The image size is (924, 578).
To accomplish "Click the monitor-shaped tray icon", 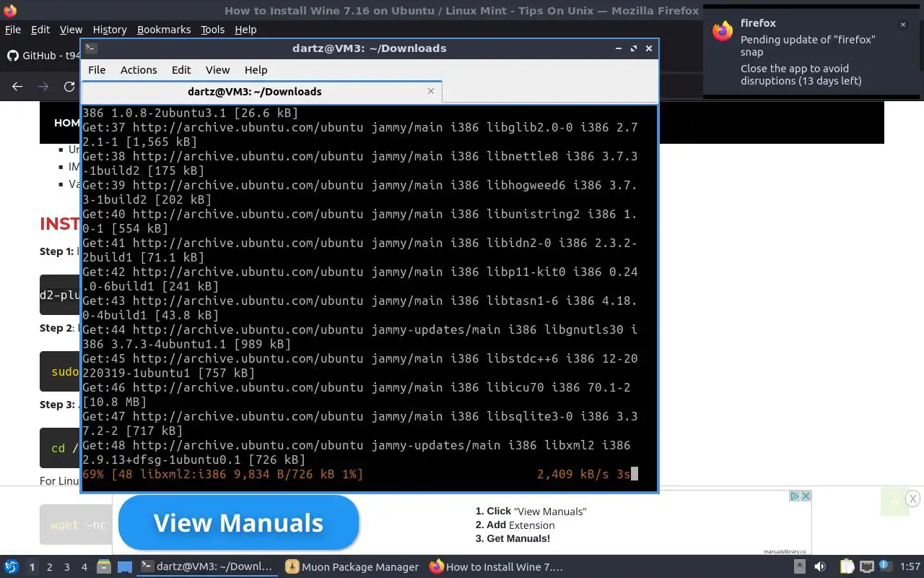I will [x=867, y=567].
